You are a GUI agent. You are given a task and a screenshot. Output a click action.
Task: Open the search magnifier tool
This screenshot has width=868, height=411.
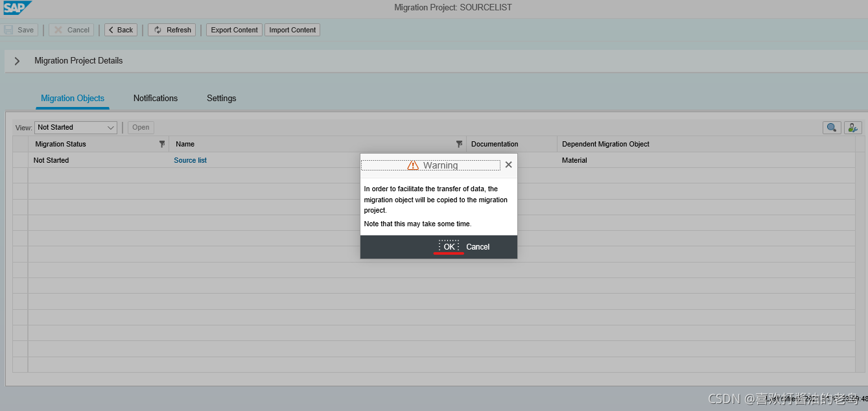[x=832, y=127]
